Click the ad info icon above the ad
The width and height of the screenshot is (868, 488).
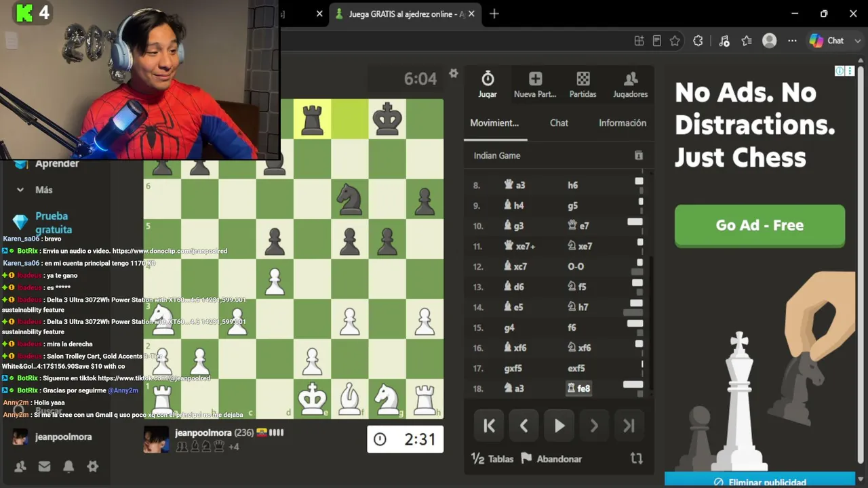[840, 70]
